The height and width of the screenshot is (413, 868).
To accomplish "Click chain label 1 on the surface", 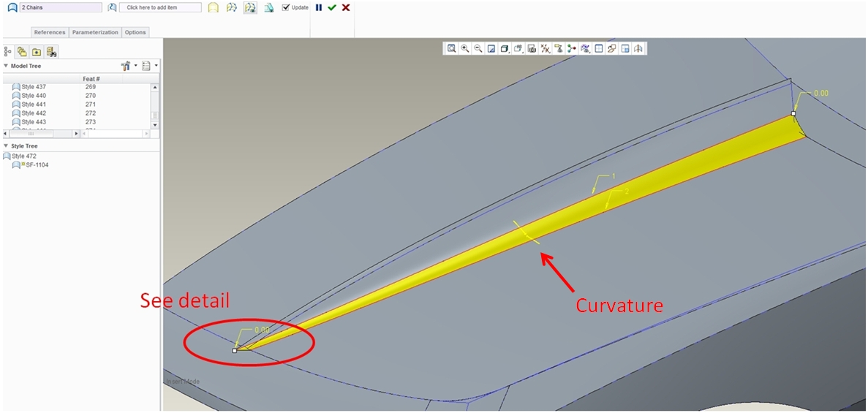I will [614, 176].
